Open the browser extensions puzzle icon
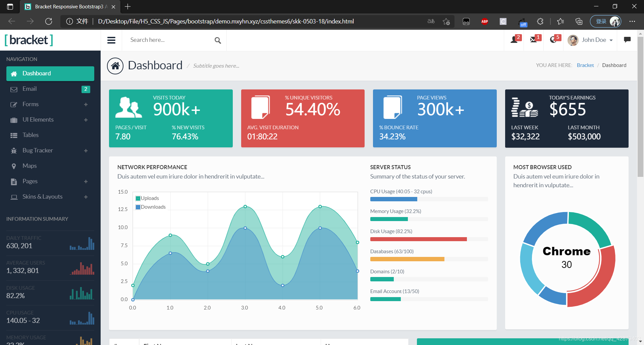The width and height of the screenshot is (644, 345). tap(540, 21)
